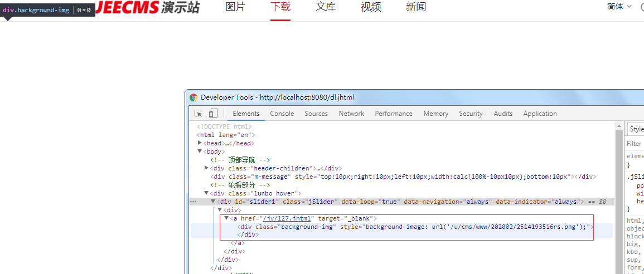
Task: Switch to the Application tab
Action: (540, 114)
